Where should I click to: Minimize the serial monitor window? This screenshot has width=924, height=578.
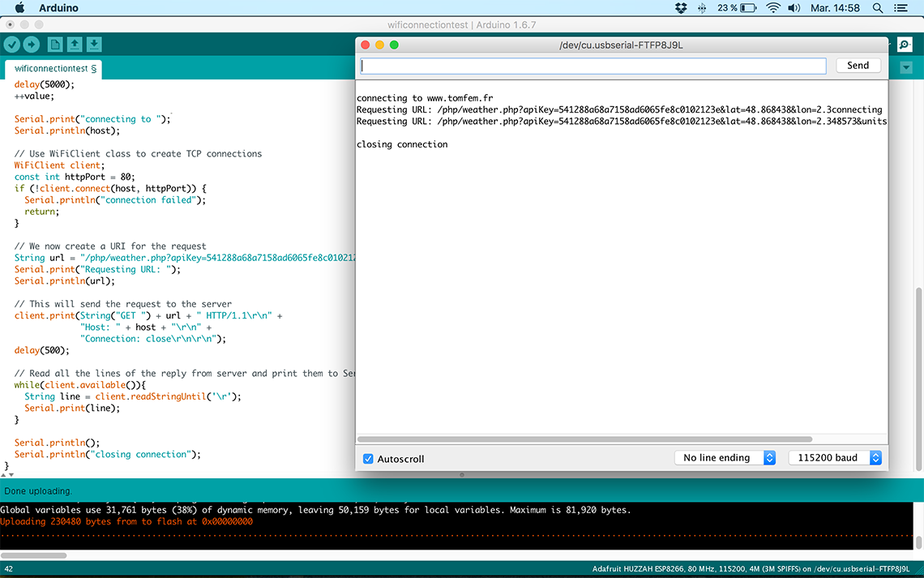[x=379, y=45]
